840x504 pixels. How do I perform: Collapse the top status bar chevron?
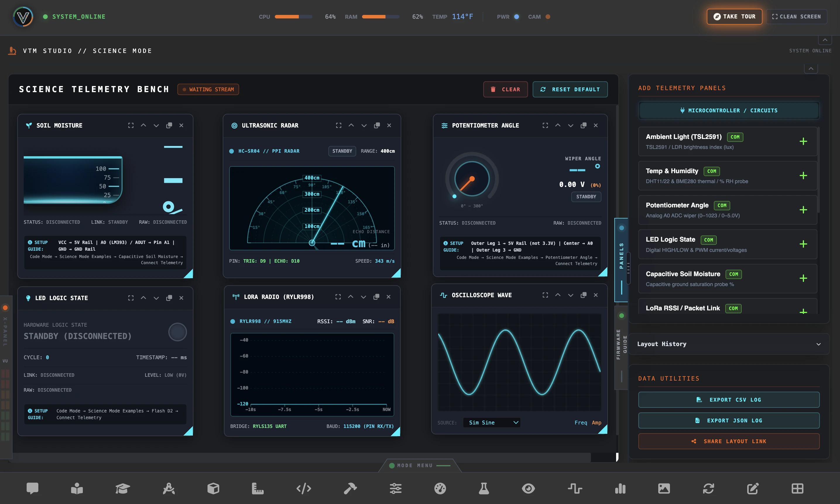[825, 40]
